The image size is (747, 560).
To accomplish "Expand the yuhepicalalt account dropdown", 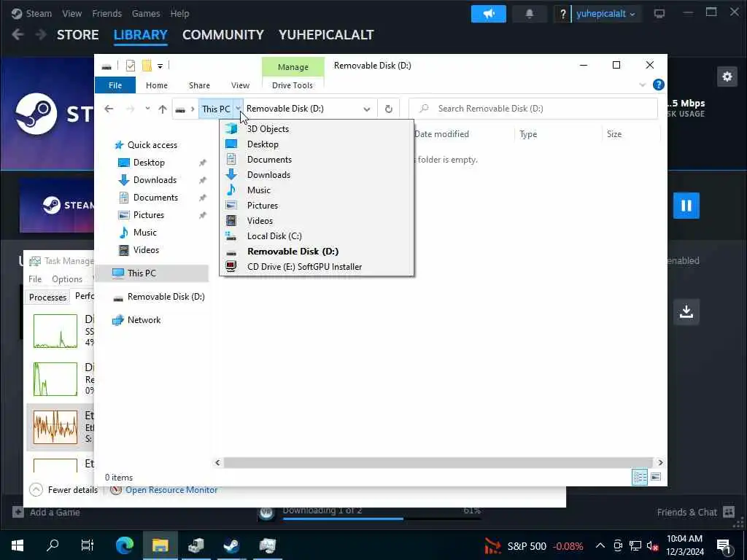I will coord(605,14).
